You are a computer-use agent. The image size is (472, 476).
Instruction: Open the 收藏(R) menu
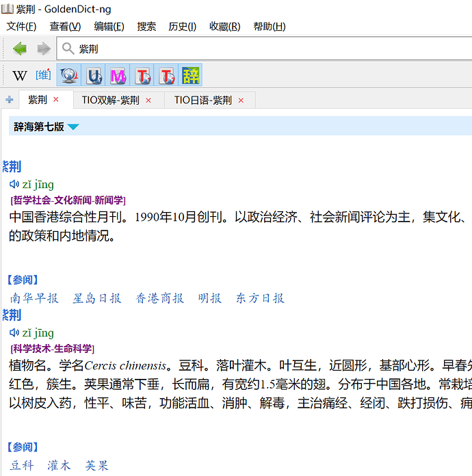(x=224, y=27)
